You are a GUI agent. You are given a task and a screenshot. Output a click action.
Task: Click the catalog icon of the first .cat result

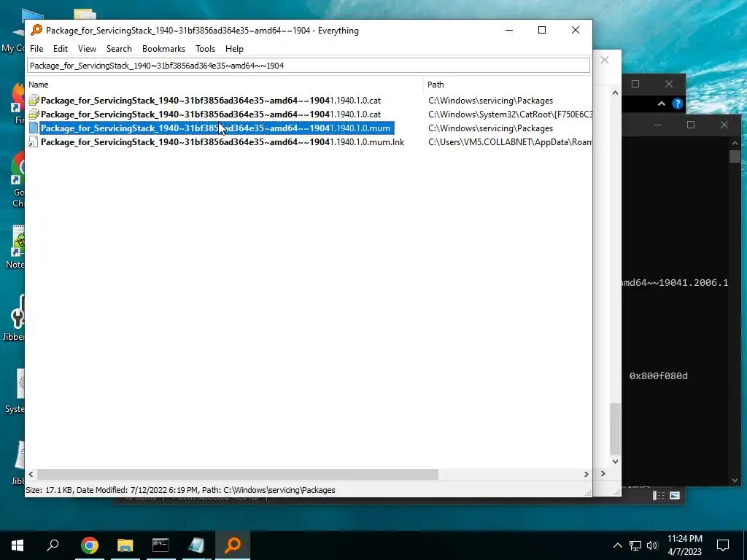[34, 101]
